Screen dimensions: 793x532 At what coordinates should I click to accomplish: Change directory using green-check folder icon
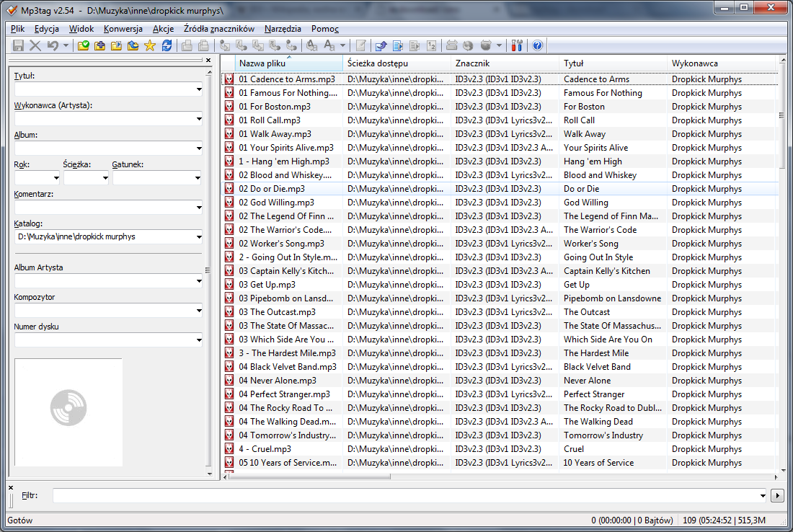(84, 45)
